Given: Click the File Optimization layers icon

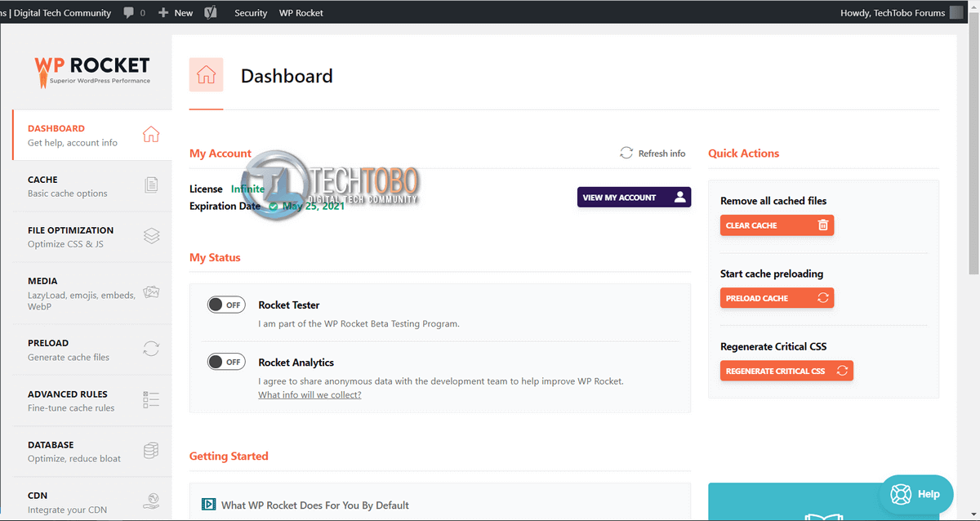Looking at the screenshot, I should (151, 236).
